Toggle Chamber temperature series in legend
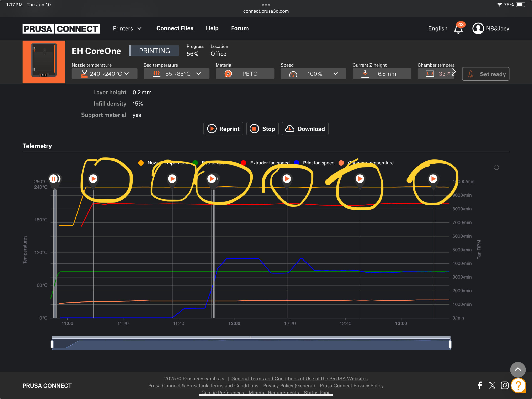Image resolution: width=532 pixels, height=399 pixels. (366, 163)
